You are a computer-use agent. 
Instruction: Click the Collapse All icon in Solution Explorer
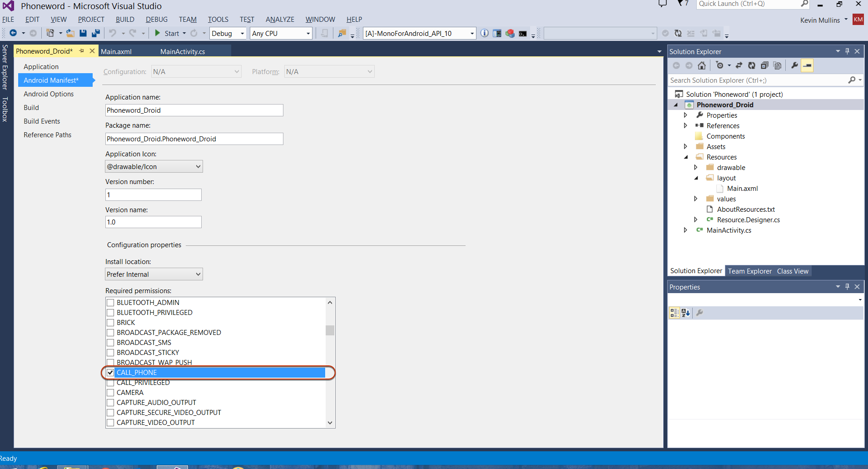click(764, 65)
